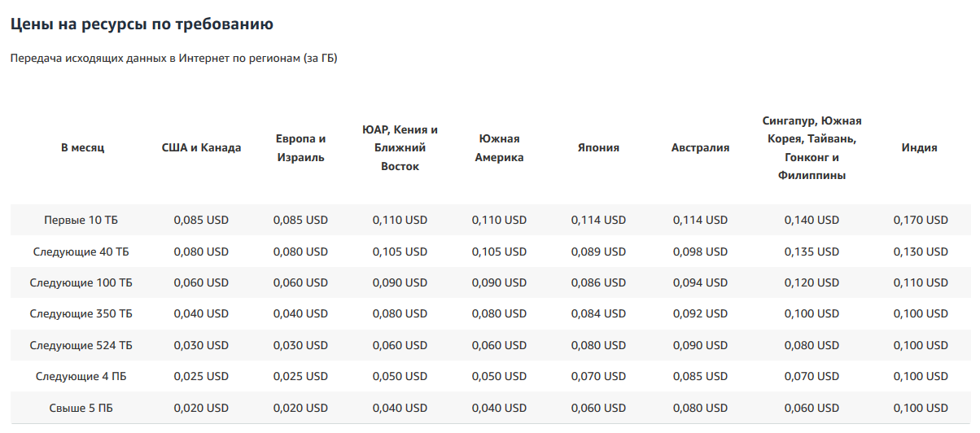Click the 'Япония' column header

tap(598, 147)
